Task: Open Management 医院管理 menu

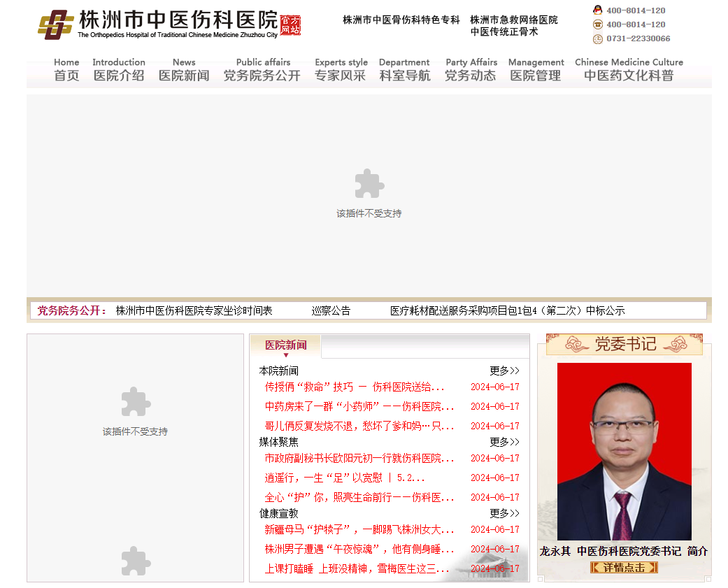Action: click(536, 70)
